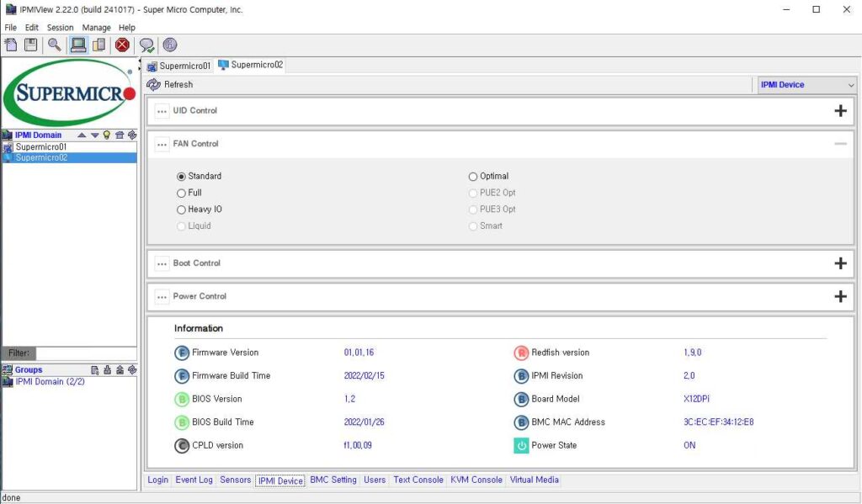Screen dimensions: 862x504
Task: Open the Virtual Media tab
Action: (535, 480)
